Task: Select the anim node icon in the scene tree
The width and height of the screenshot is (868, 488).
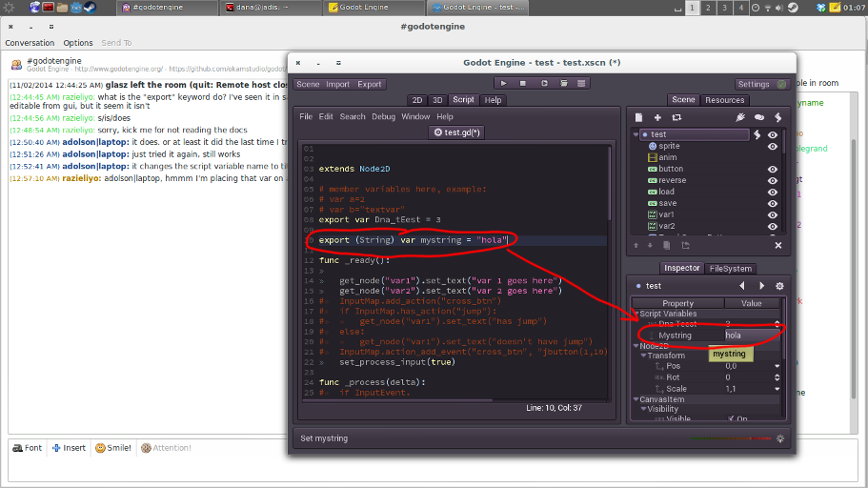Action: pyautogui.click(x=653, y=157)
